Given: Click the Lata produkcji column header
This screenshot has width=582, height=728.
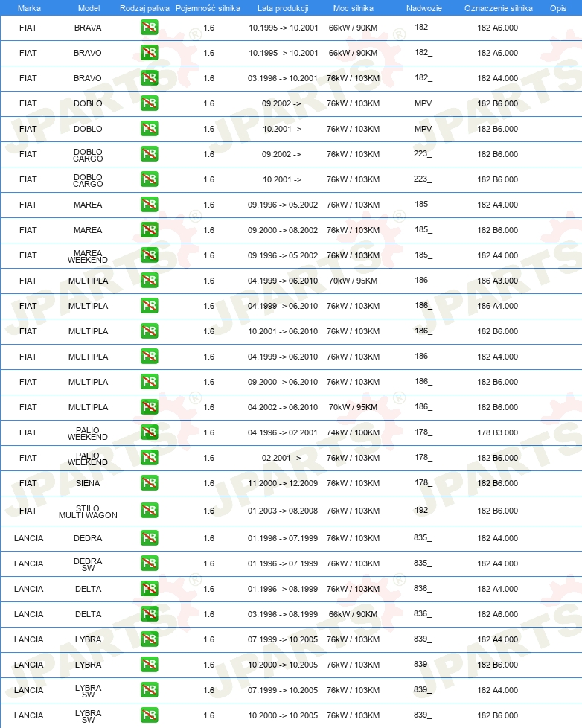Looking at the screenshot, I should pos(283,8).
